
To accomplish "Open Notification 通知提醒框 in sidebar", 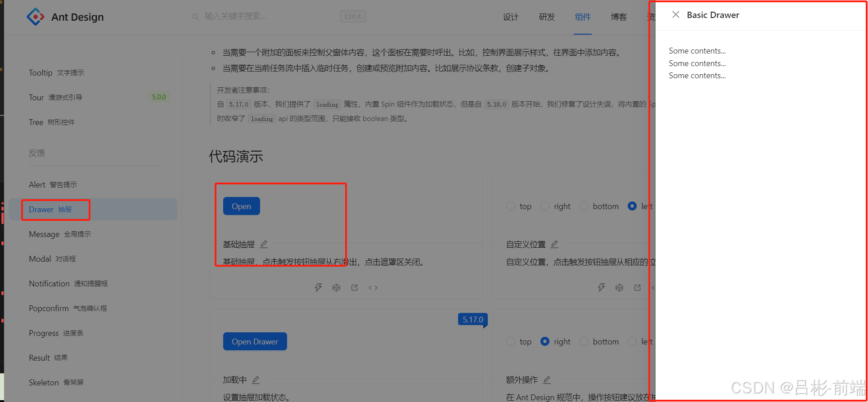I will pyautogui.click(x=93, y=283).
